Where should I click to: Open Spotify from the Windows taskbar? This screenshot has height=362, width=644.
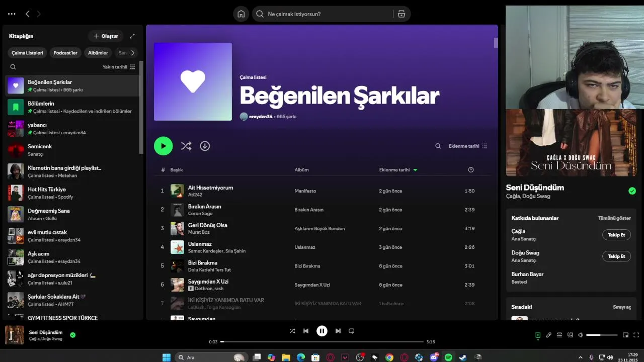click(x=448, y=357)
